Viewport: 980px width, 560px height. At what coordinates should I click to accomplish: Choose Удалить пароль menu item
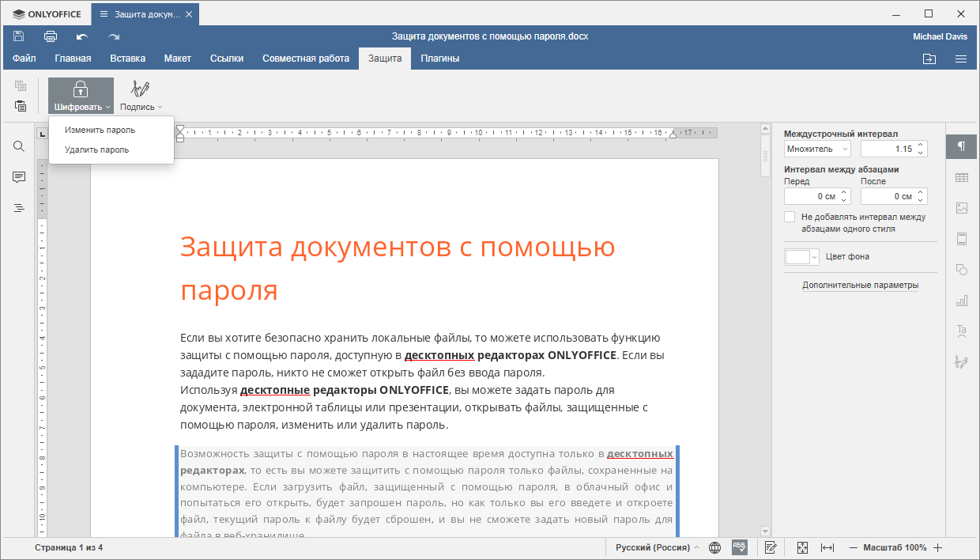pyautogui.click(x=111, y=149)
